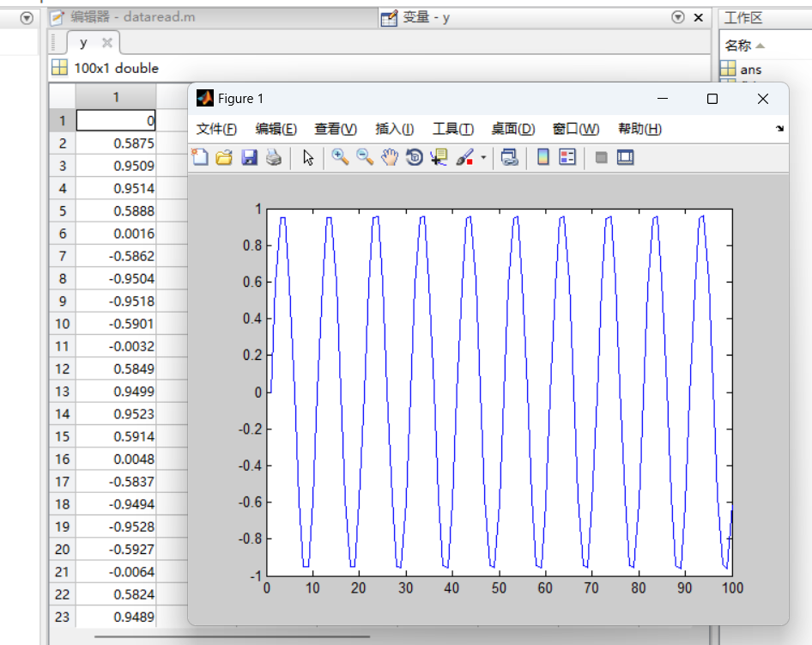Save the current figure

(249, 157)
